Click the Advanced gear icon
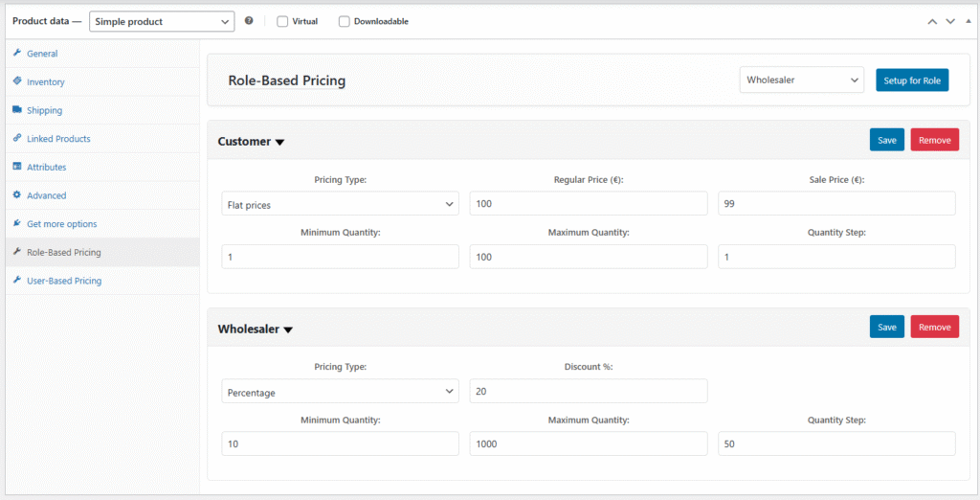 click(17, 195)
